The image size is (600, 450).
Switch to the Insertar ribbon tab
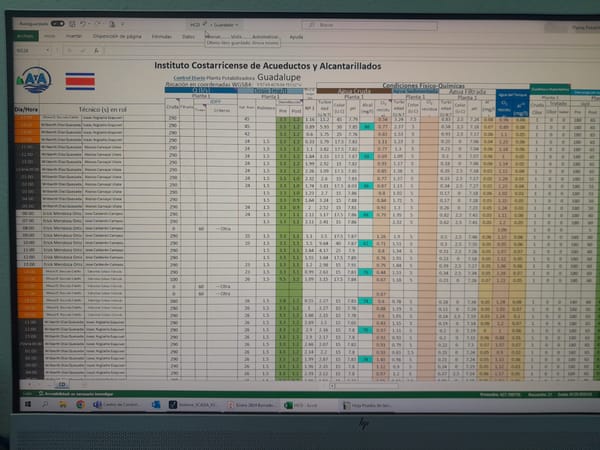[x=74, y=36]
